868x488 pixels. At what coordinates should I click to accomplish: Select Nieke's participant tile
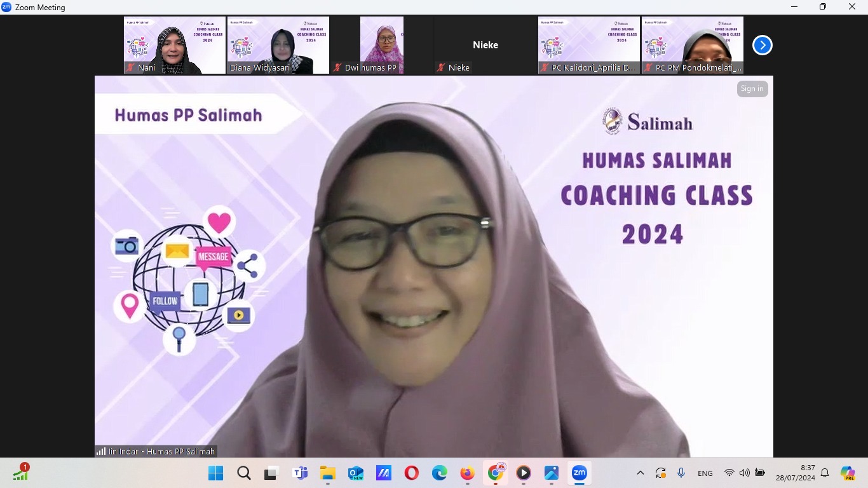point(485,45)
